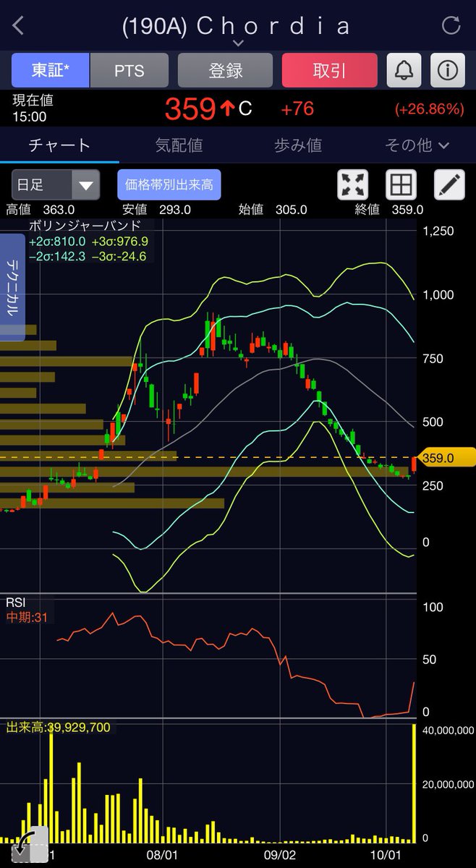
Task: Open the multi-chart grid layout
Action: click(x=401, y=185)
